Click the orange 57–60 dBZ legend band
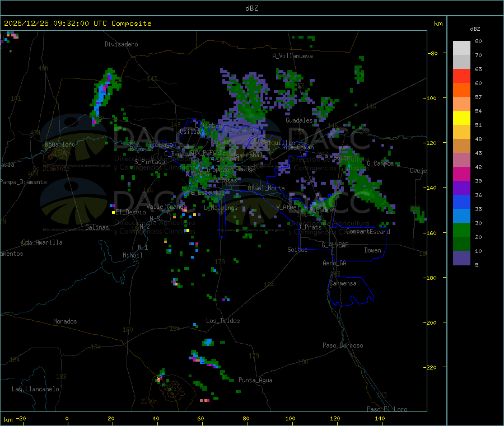This screenshot has height=426, width=504. 461,90
